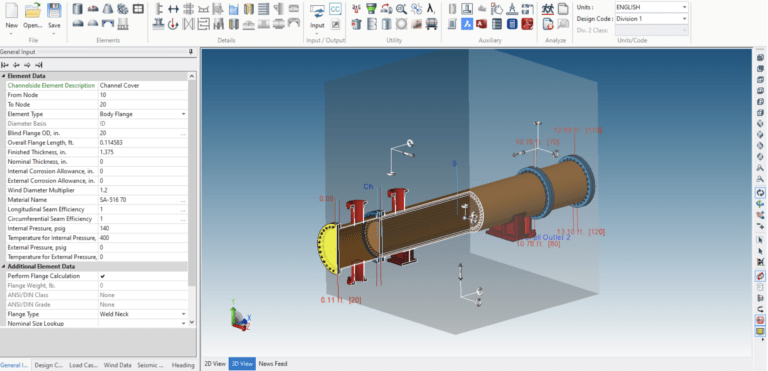Collapse the Additional Element Data section
This screenshot has height=371, width=768.
4,267
